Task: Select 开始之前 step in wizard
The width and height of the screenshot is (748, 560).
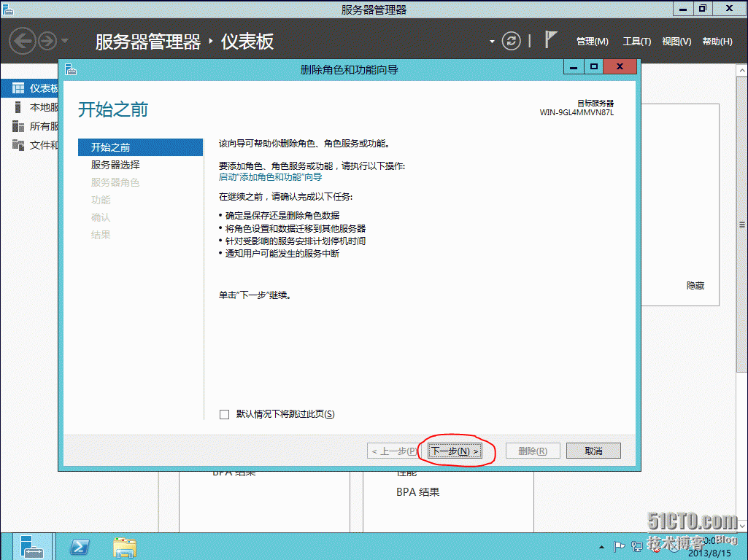Action: tap(140, 147)
